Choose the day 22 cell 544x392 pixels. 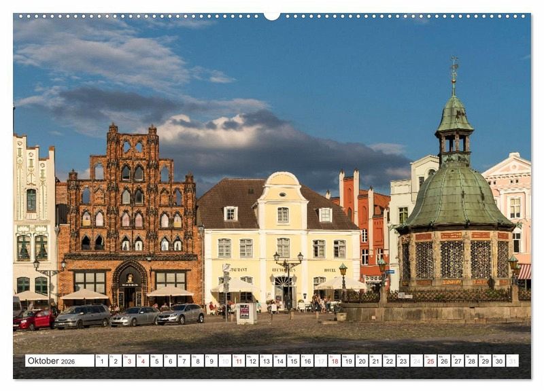tap(389, 361)
